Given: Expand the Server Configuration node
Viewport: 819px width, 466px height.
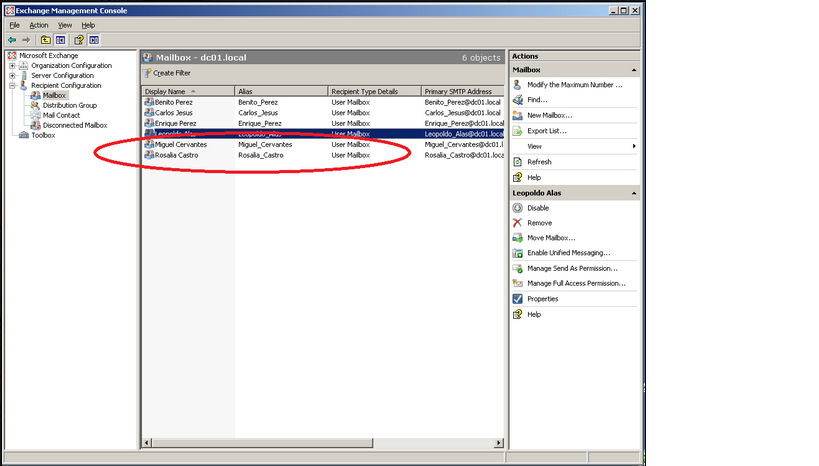Looking at the screenshot, I should [12, 76].
